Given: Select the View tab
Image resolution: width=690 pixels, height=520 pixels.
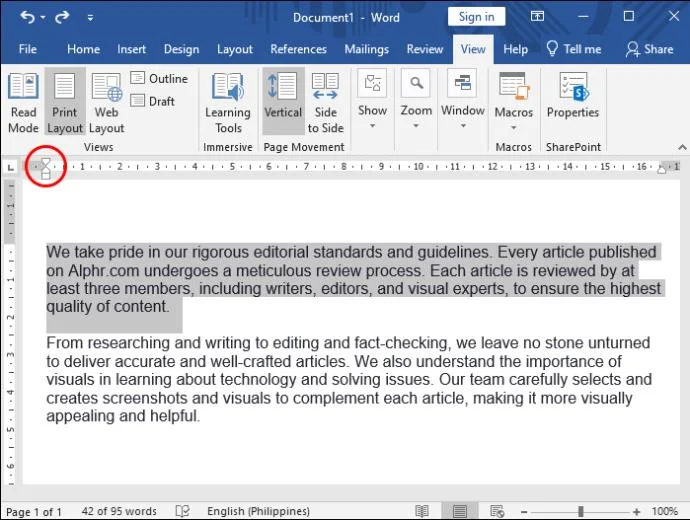Looking at the screenshot, I should pyautogui.click(x=473, y=49).
